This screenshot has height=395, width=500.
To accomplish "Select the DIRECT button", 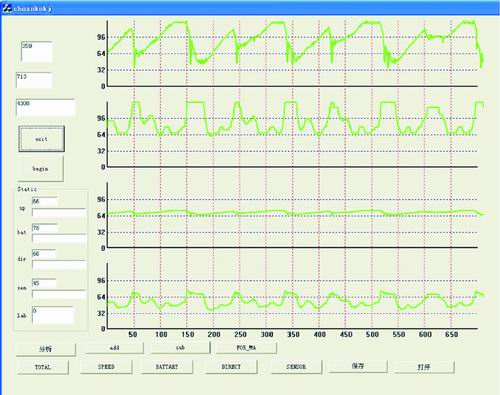I will [x=231, y=367].
